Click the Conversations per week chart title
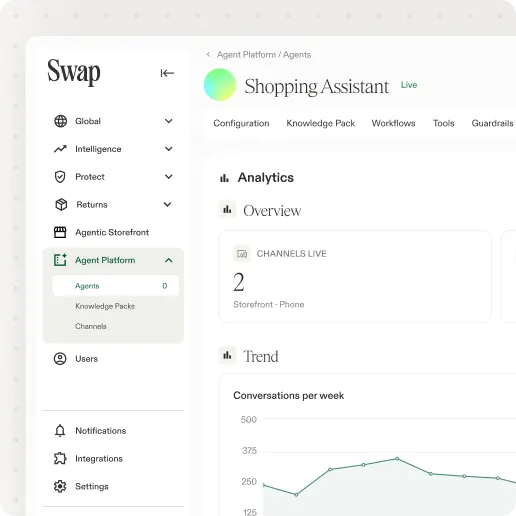 coord(288,395)
